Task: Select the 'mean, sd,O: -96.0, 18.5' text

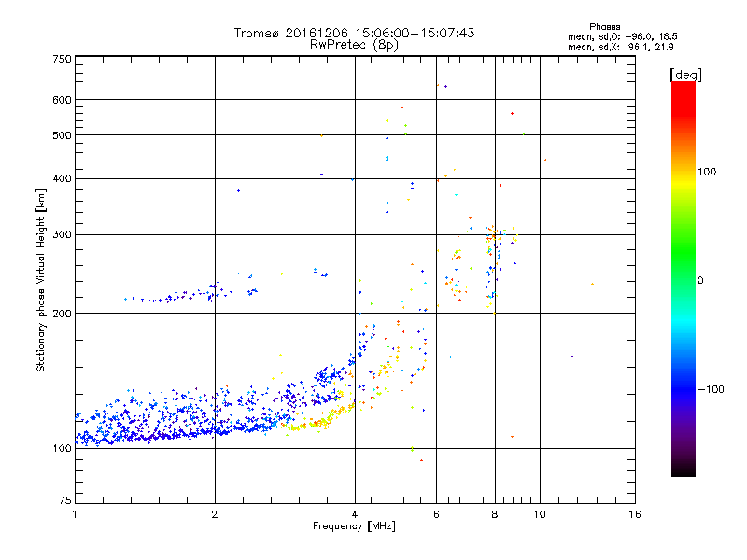Action: (x=622, y=36)
